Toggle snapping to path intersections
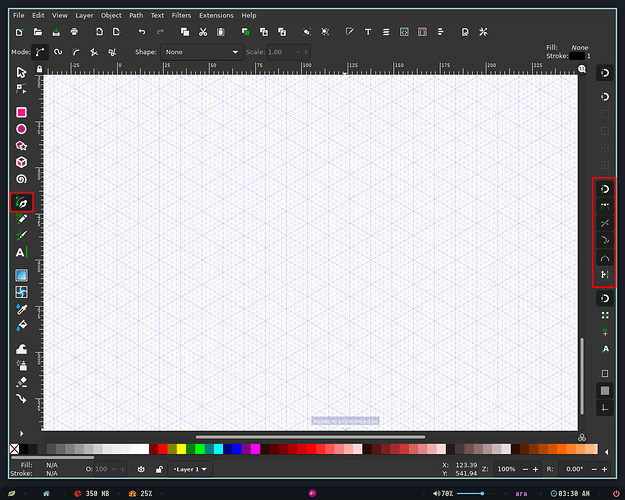The height and width of the screenshot is (500, 625). 605,223
